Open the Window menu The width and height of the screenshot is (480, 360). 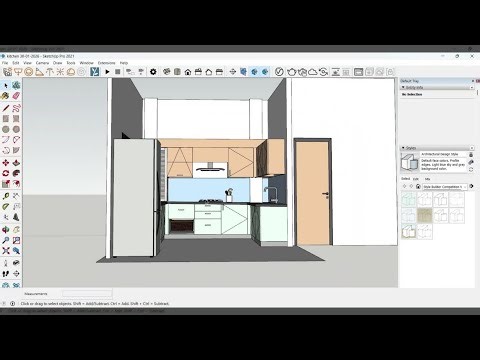click(x=86, y=63)
